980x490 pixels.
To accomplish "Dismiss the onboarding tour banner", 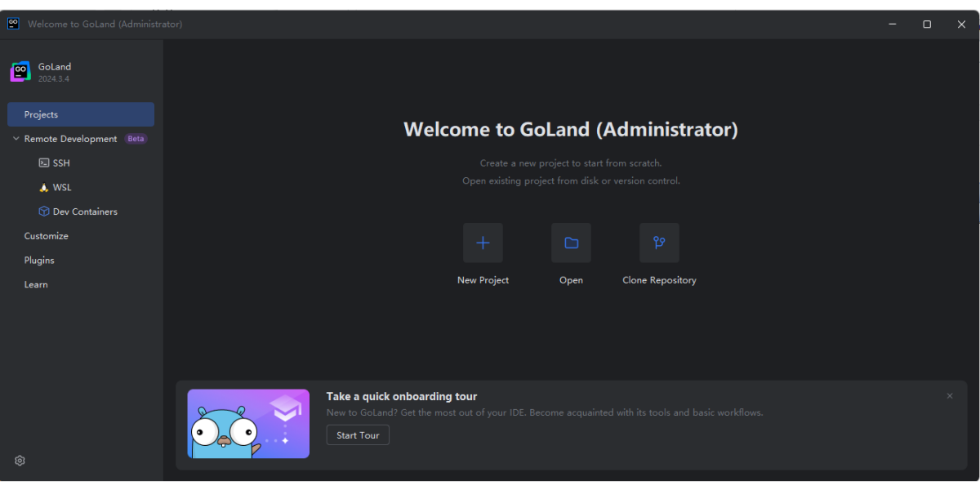I will pyautogui.click(x=949, y=395).
